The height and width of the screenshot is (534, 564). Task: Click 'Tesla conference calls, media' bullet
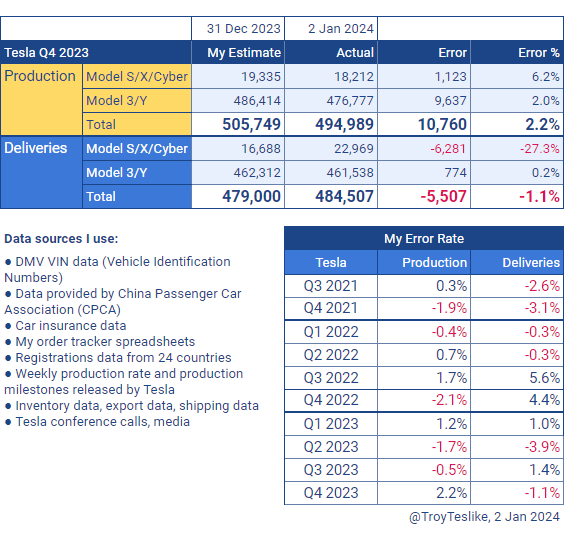97,422
